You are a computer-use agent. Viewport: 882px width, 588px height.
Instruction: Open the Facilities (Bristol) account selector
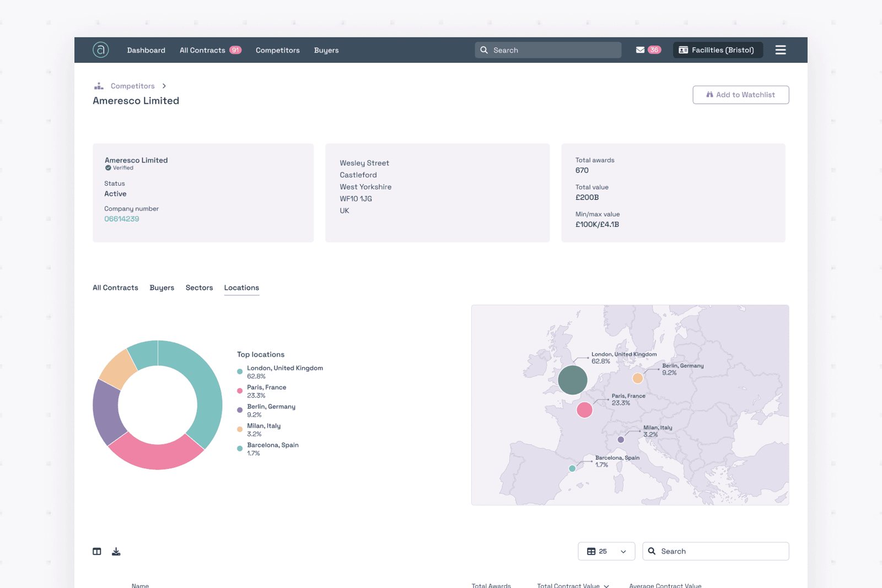pyautogui.click(x=718, y=50)
